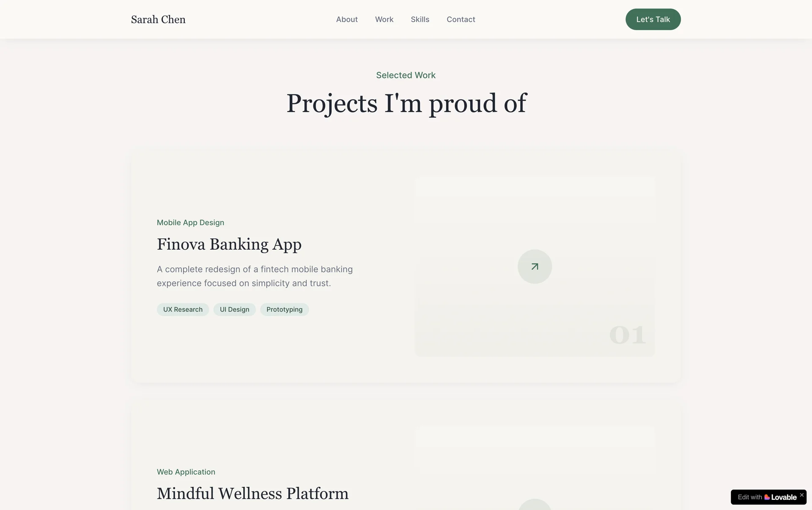Click the 01 project number
The image size is (812, 510).
(x=627, y=335)
